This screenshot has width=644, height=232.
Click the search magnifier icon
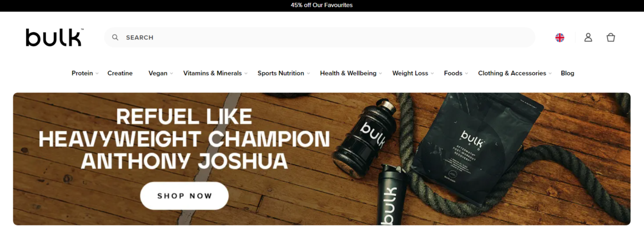tap(115, 37)
